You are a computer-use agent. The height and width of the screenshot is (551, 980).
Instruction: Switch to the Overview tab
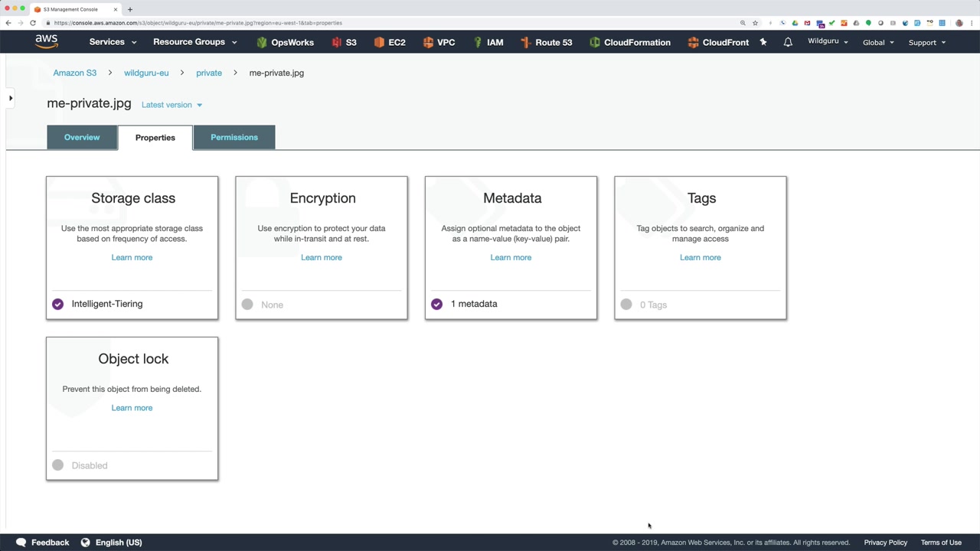click(x=82, y=137)
